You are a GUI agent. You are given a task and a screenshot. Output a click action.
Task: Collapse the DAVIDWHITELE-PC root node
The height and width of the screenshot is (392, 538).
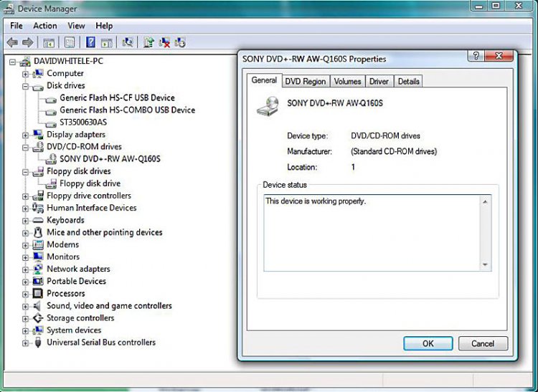click(x=13, y=62)
